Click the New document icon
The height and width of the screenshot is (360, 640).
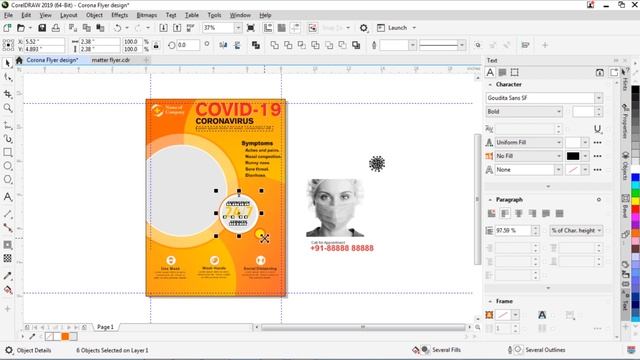click(x=7, y=28)
